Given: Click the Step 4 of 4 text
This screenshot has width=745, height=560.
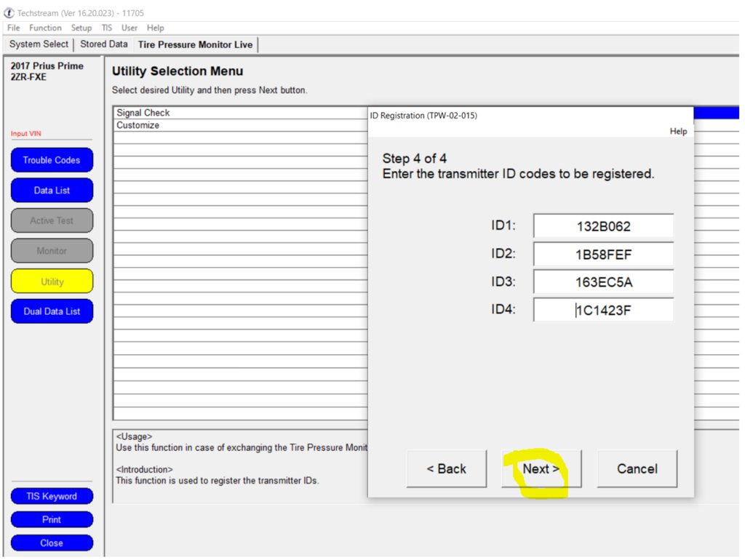Looking at the screenshot, I should click(x=414, y=158).
